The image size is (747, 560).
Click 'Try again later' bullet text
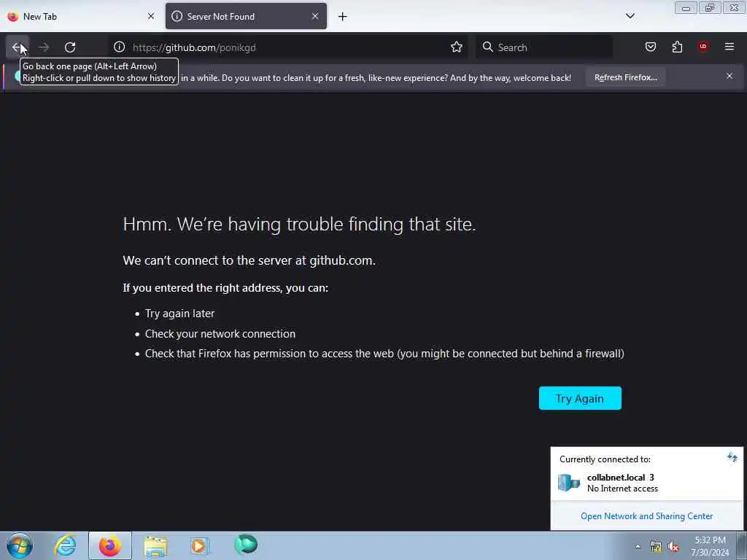(179, 314)
